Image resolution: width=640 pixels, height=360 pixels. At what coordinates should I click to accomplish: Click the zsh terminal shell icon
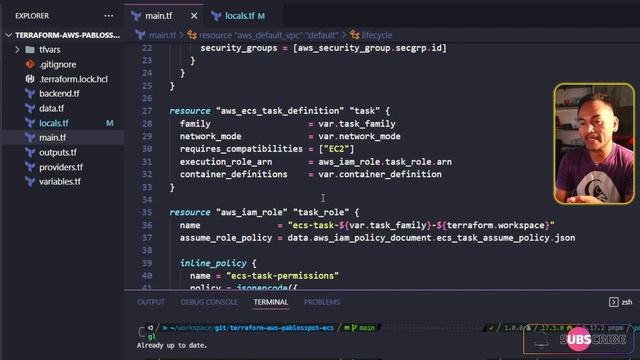pyautogui.click(x=613, y=302)
